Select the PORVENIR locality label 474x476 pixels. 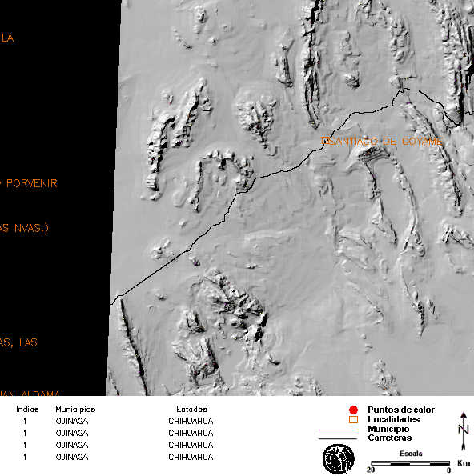click(31, 183)
